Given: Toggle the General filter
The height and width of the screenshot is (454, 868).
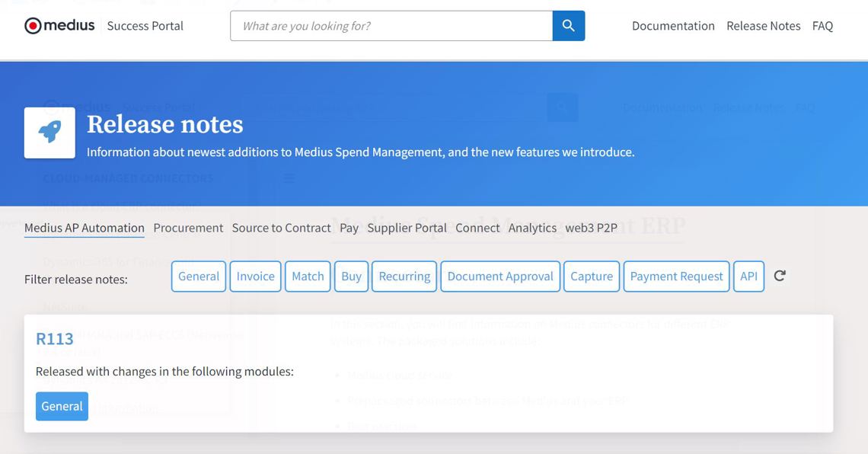Looking at the screenshot, I should [x=199, y=277].
